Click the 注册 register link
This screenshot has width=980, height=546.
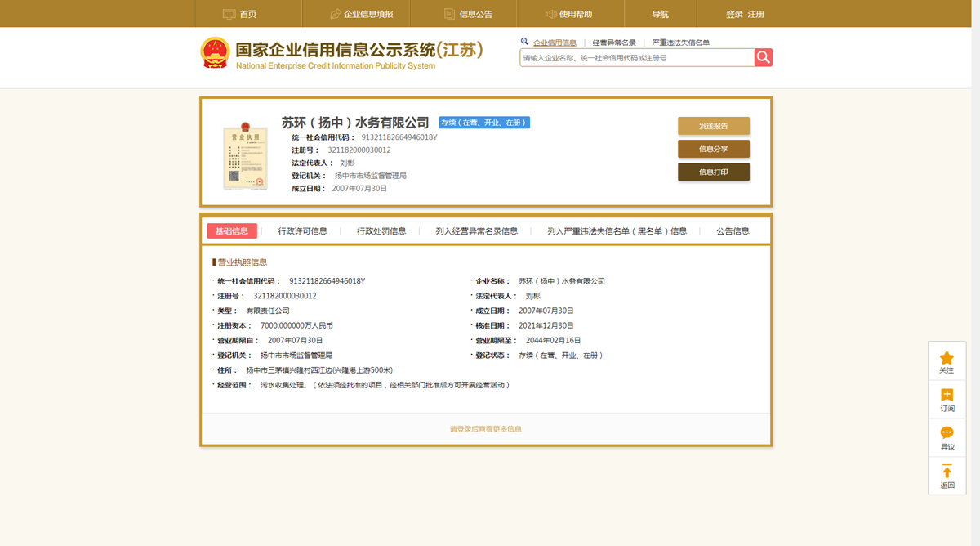[x=756, y=14]
